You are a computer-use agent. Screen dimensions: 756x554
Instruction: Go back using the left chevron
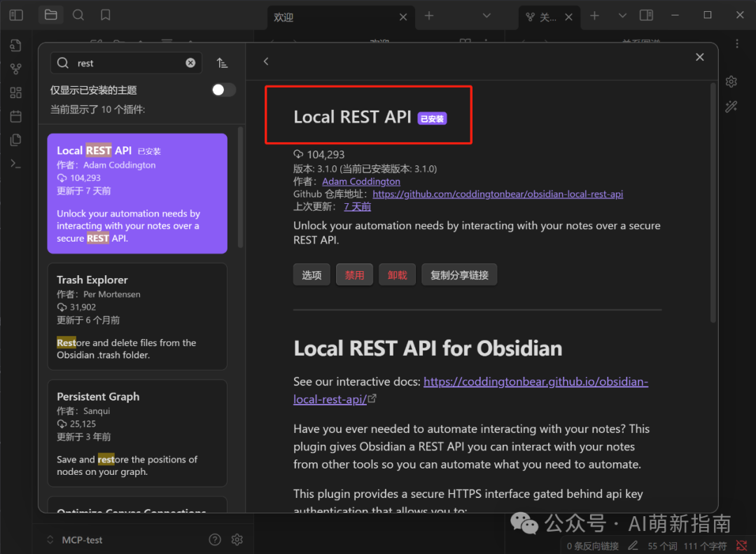point(266,62)
